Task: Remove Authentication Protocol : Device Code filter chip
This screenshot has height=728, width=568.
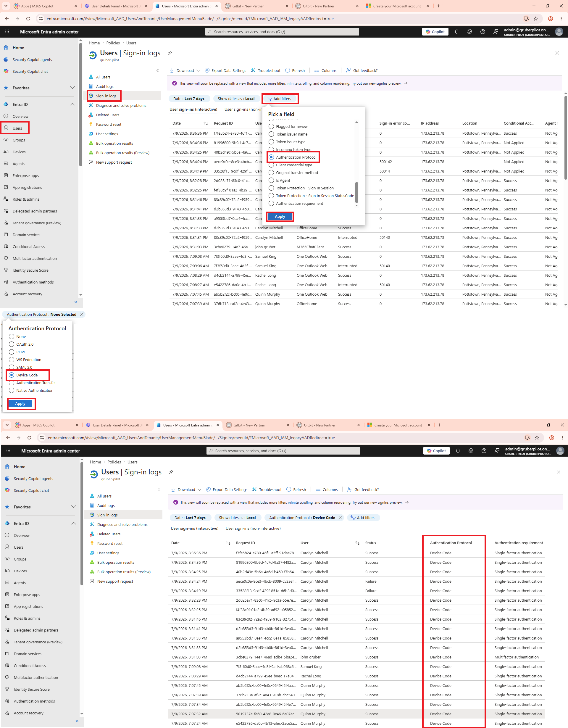Action: point(340,518)
